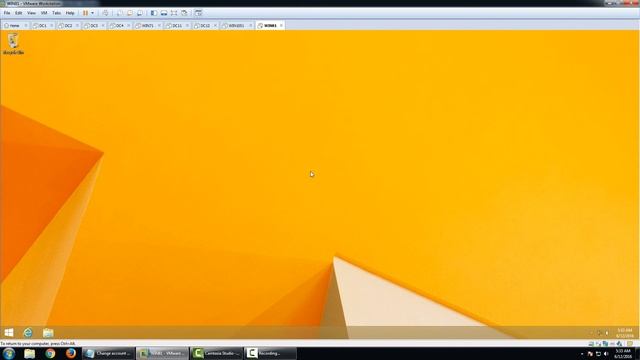
Task: Click the host taskbar clock
Action: pos(623,354)
